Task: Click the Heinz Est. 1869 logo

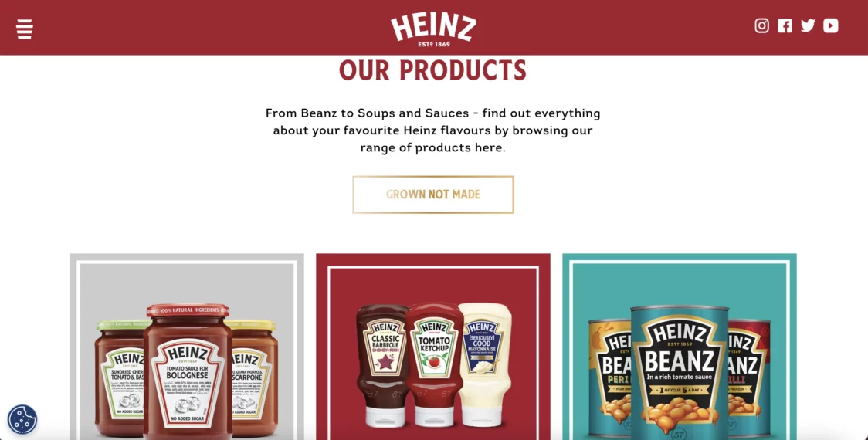Action: click(433, 30)
